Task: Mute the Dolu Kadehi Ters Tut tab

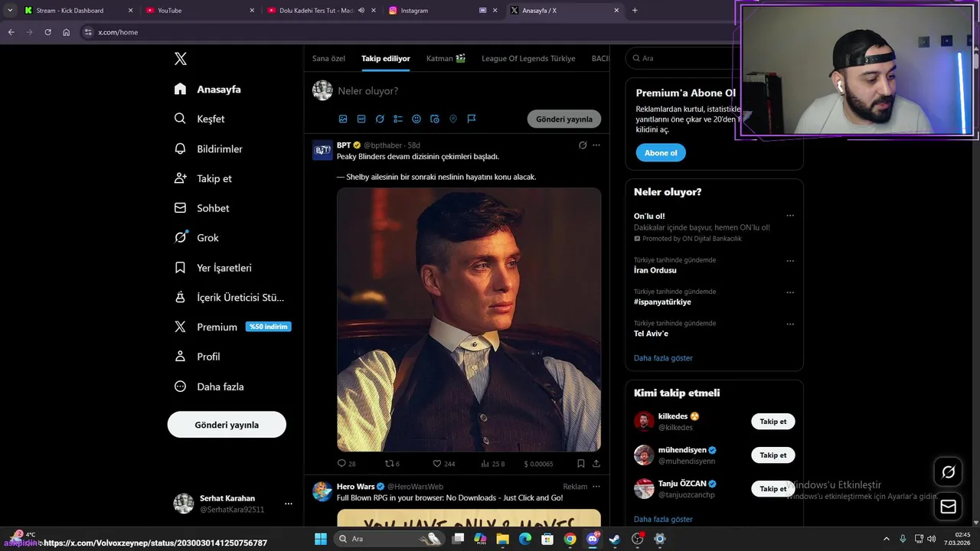Action: 361,11
